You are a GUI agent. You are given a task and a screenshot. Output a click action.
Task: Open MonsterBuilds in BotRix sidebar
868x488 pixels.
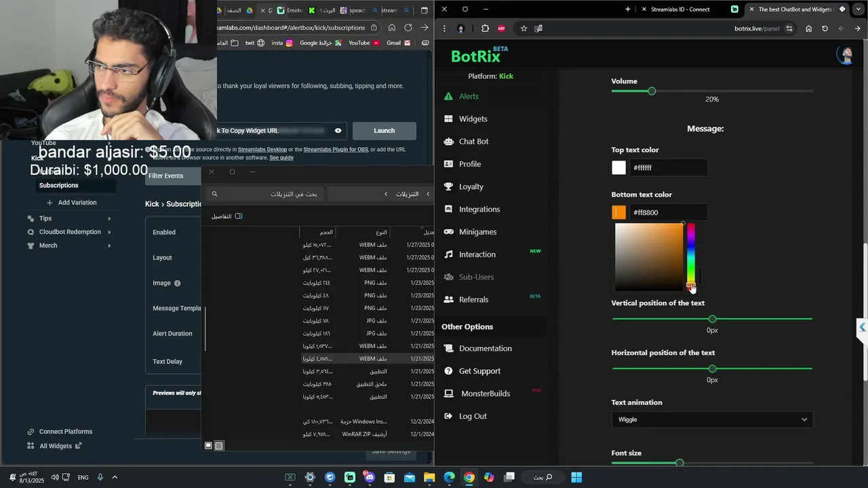pyautogui.click(x=477, y=394)
